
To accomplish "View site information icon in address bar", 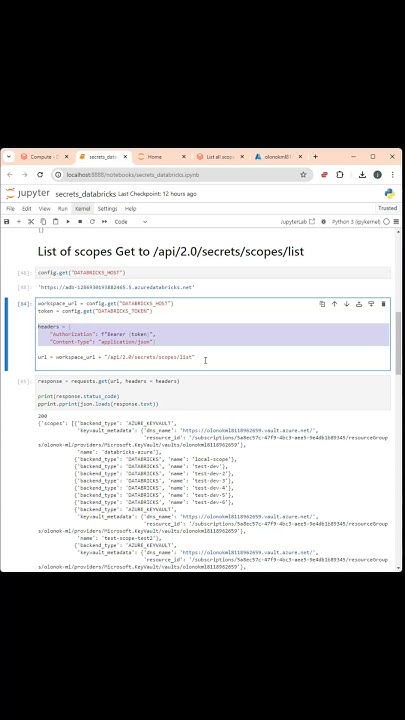I will tap(58, 175).
